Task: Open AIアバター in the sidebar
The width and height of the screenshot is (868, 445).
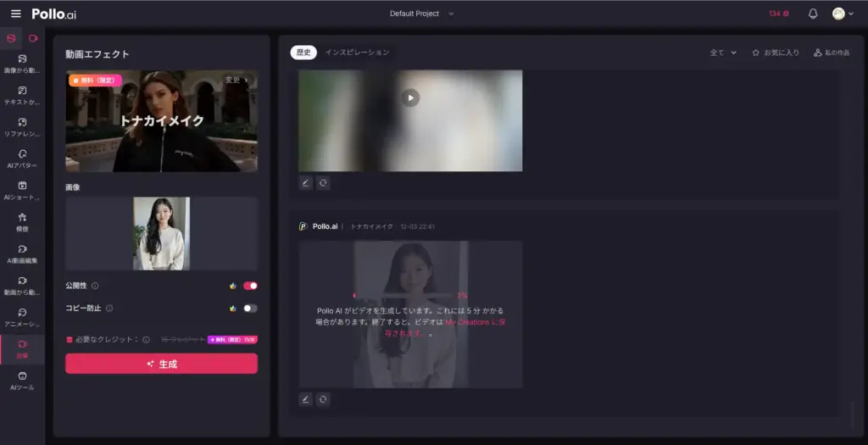Action: pyautogui.click(x=22, y=158)
